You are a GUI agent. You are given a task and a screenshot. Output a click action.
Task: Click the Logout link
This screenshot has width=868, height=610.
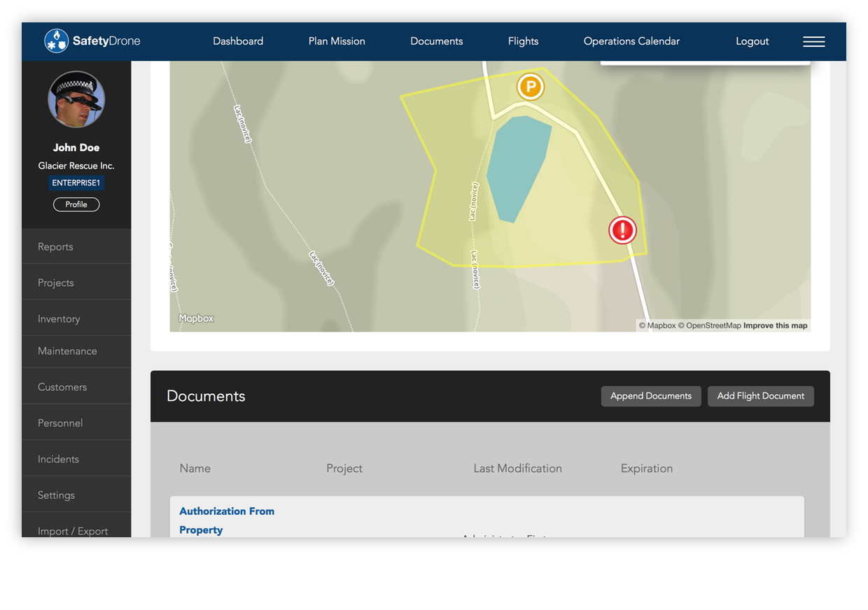point(752,41)
